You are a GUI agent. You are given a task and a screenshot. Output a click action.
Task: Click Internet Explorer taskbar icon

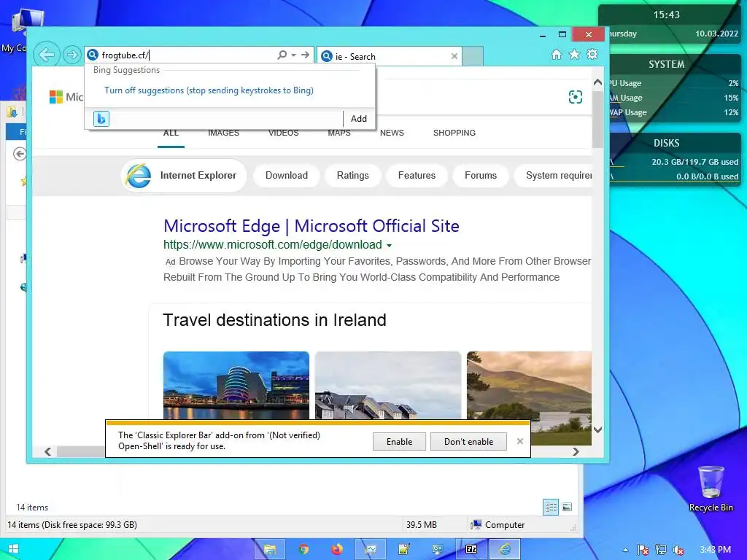click(505, 550)
